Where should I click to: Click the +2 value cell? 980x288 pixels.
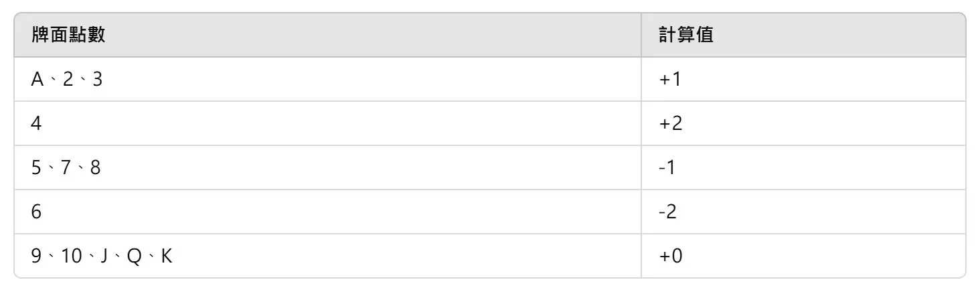(x=671, y=124)
